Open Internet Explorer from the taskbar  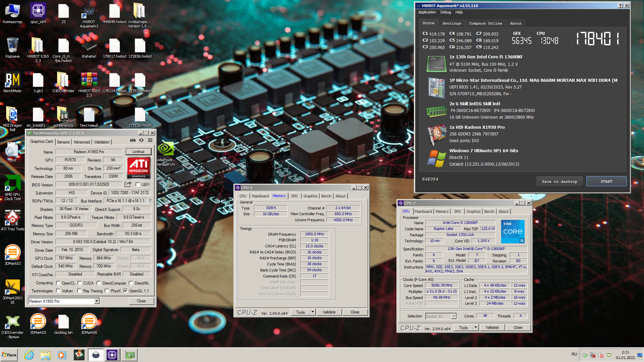point(29,355)
